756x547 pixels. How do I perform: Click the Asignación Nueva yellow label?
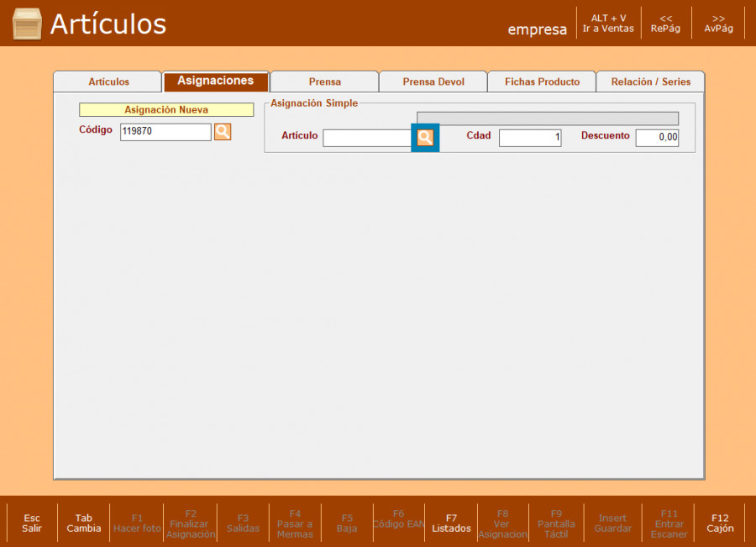pos(166,110)
